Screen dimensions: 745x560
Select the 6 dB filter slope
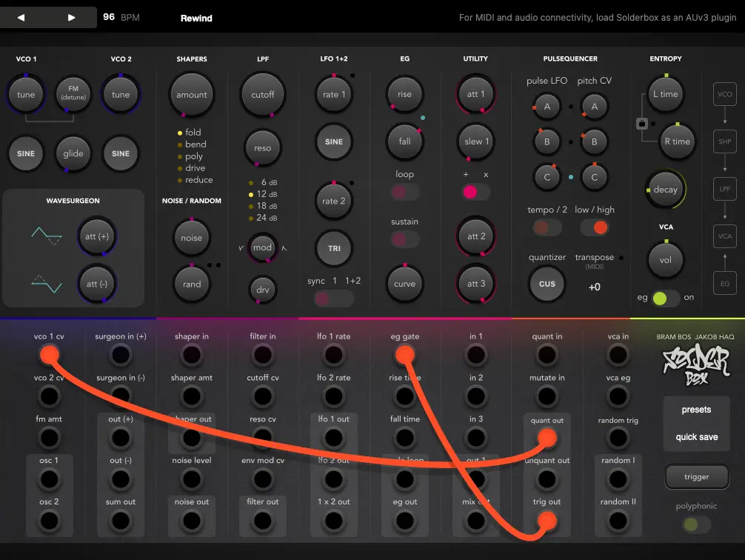(263, 182)
